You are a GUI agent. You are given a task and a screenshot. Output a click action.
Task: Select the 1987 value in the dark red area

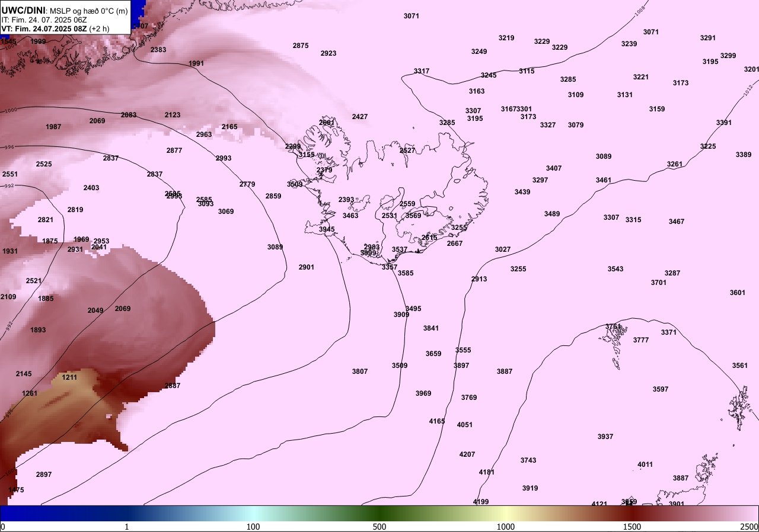pyautogui.click(x=53, y=127)
